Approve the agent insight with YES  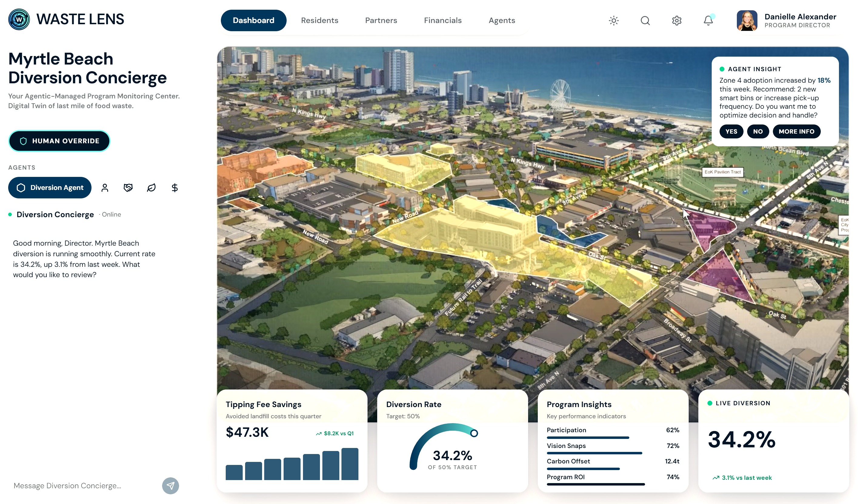[731, 131]
